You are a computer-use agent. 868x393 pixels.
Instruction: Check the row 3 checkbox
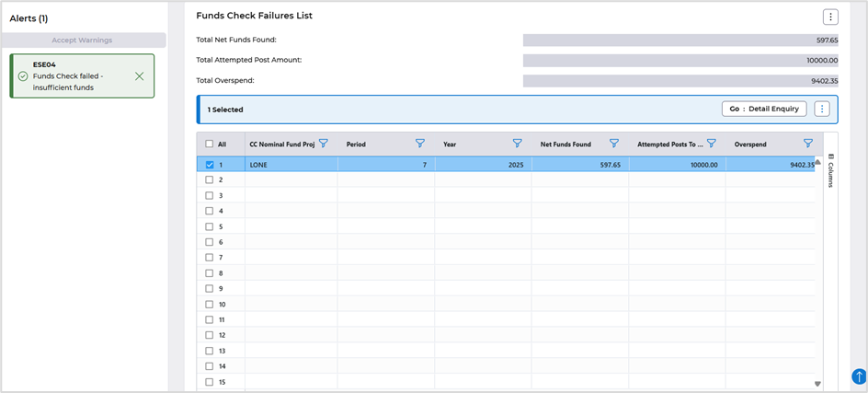[x=210, y=195]
